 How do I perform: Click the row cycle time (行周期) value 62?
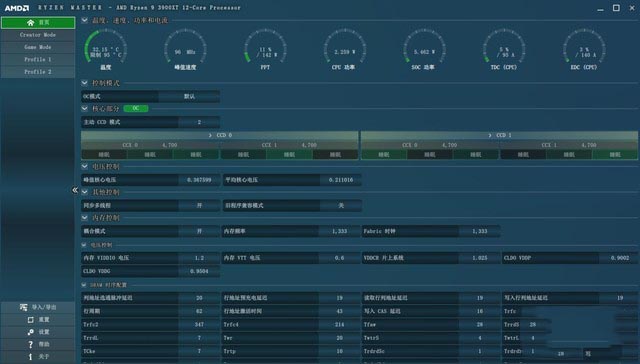[x=199, y=311]
